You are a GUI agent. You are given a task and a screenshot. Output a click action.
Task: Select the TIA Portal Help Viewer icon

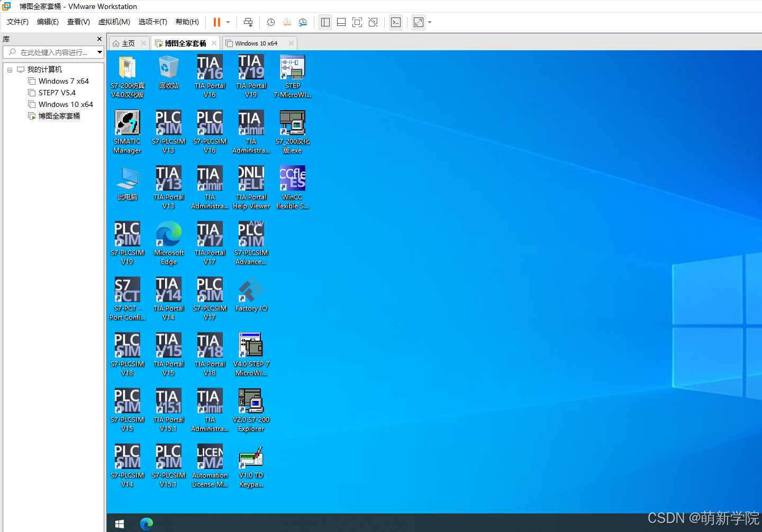[251, 188]
